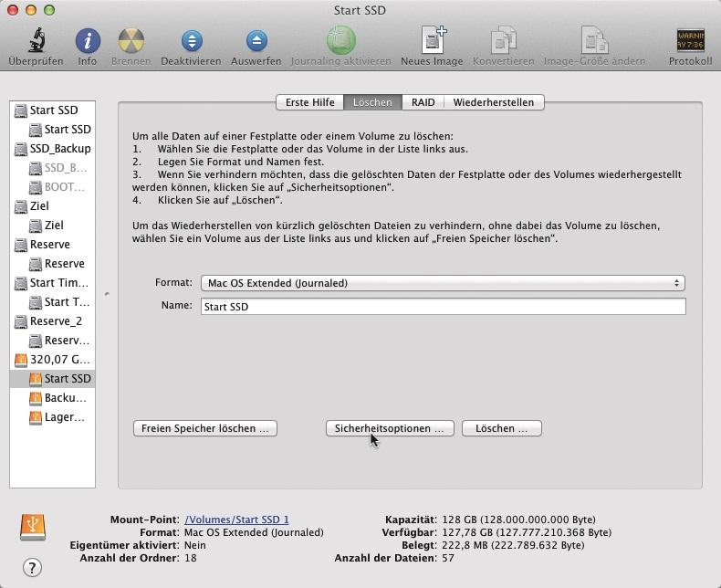Click the orange USB drive icon beside Mount-Point
Viewport: 721px width, 588px height.
tap(33, 527)
